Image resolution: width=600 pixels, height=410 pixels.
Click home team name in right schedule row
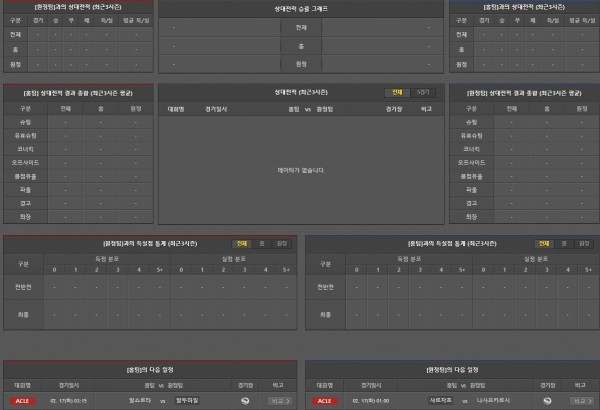440,400
